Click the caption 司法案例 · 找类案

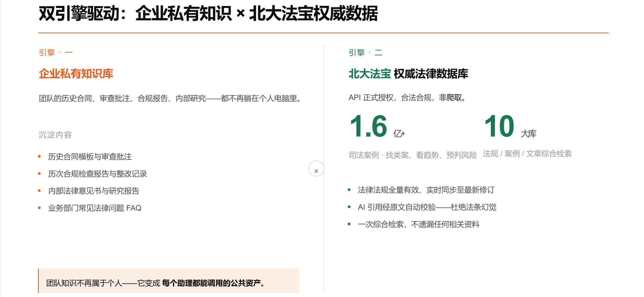[x=413, y=155]
